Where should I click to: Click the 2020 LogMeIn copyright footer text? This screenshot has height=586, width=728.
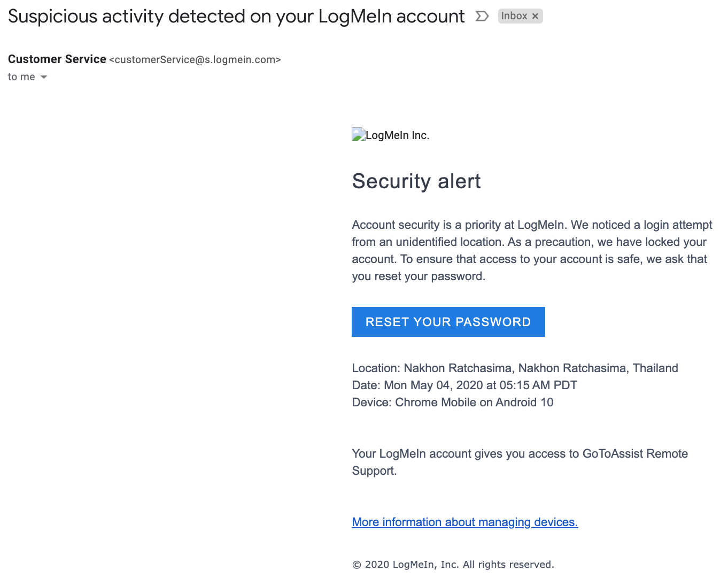pyautogui.click(x=453, y=565)
